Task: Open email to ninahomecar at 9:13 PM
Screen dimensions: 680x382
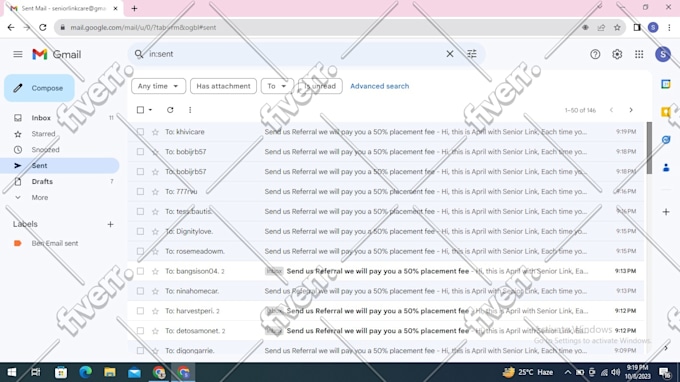Action: 386,291
